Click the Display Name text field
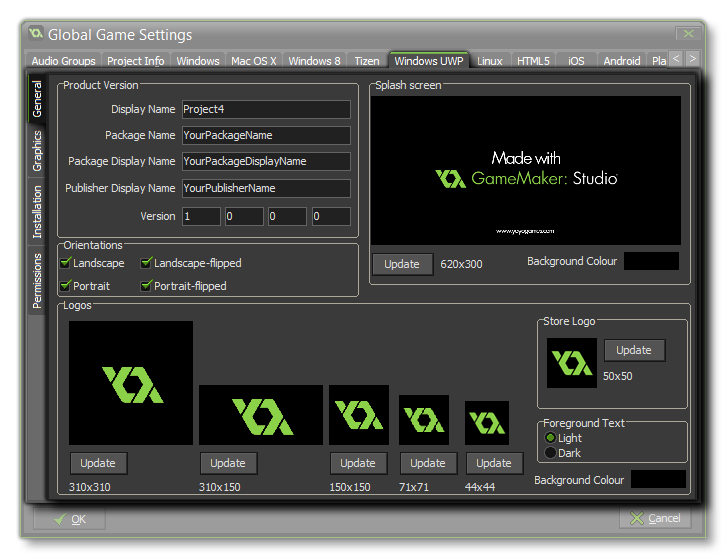The height and width of the screenshot is (558, 726). pos(266,109)
